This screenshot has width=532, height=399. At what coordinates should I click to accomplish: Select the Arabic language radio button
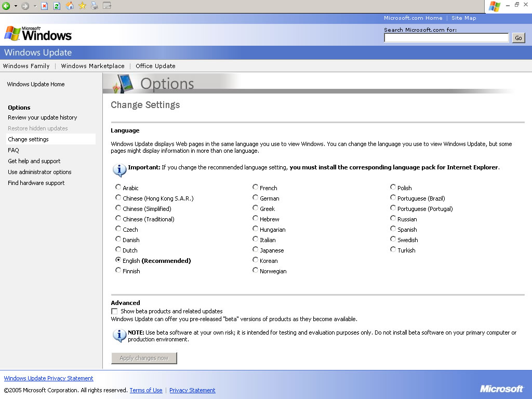tap(118, 187)
